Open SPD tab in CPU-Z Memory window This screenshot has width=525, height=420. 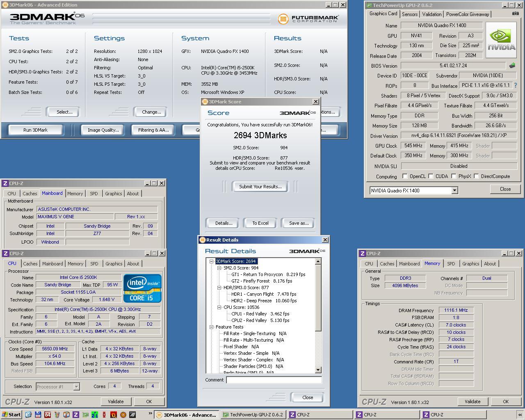click(451, 264)
